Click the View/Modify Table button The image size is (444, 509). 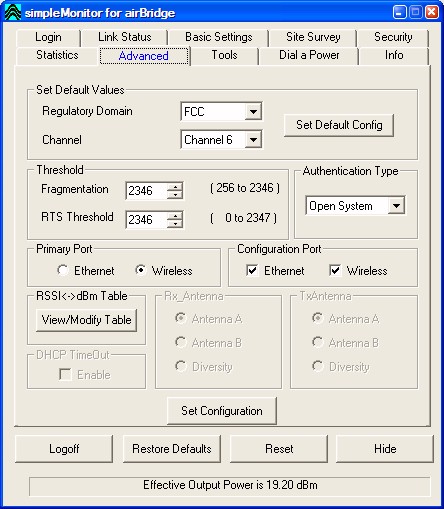tap(86, 320)
